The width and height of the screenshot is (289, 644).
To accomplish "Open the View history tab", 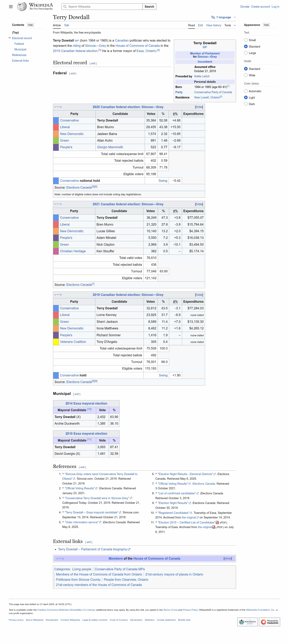I will (213, 26).
